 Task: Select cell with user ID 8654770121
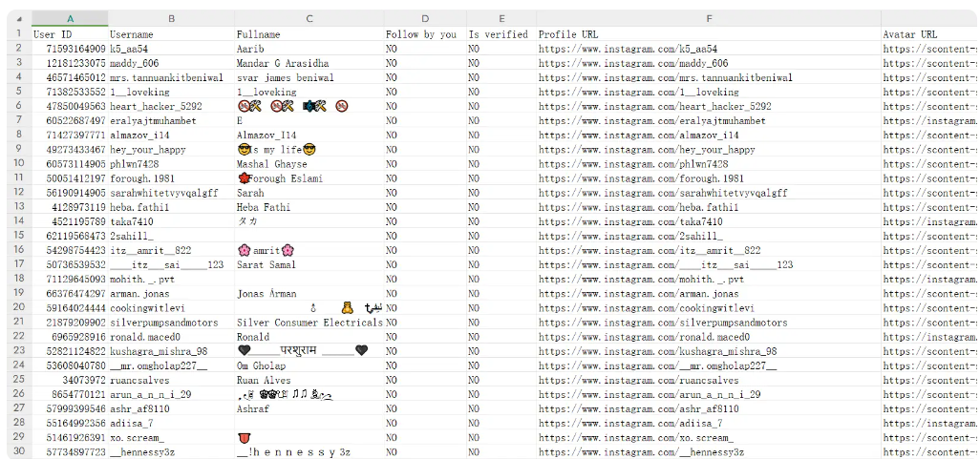click(70, 395)
